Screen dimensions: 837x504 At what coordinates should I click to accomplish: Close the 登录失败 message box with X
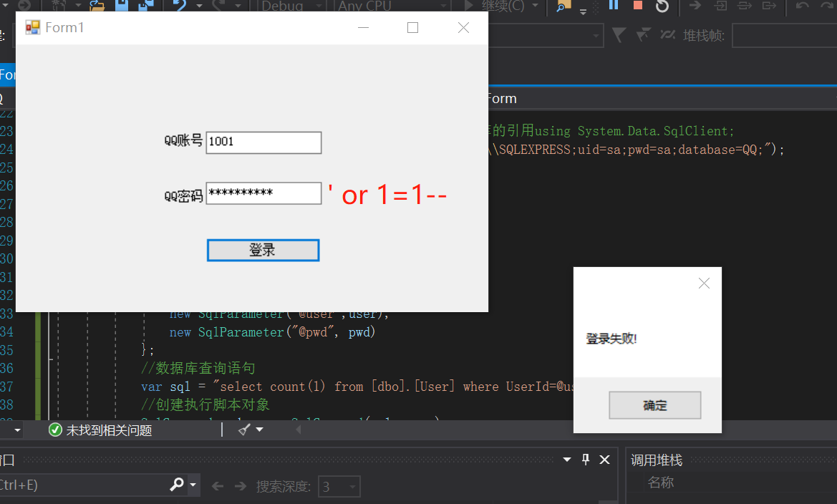point(704,283)
